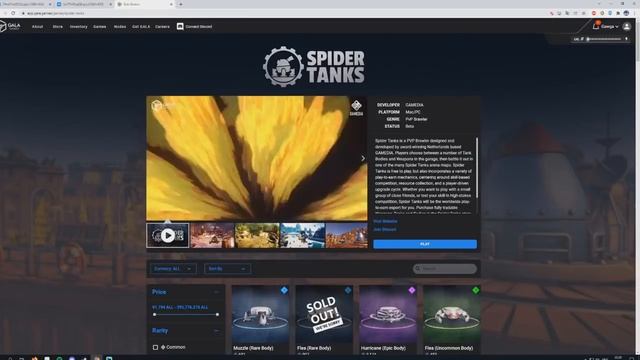Click the item search field

445,269
